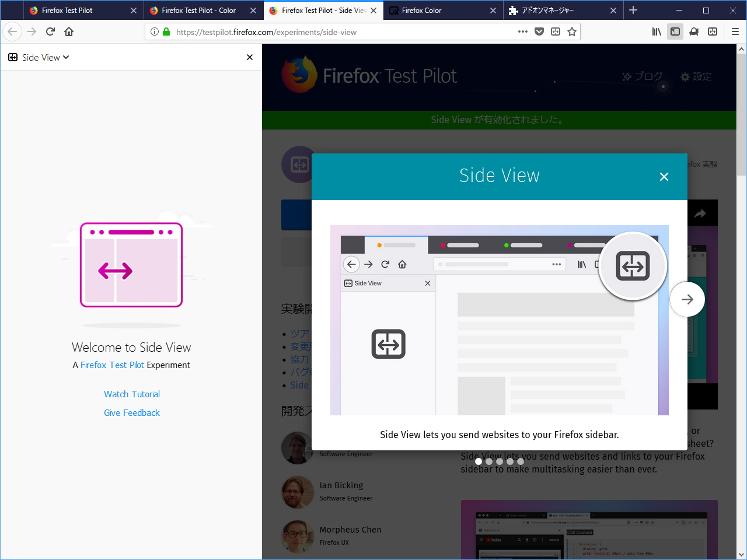Click the Give Feedback link
Viewport: 747px width, 560px height.
[132, 413]
